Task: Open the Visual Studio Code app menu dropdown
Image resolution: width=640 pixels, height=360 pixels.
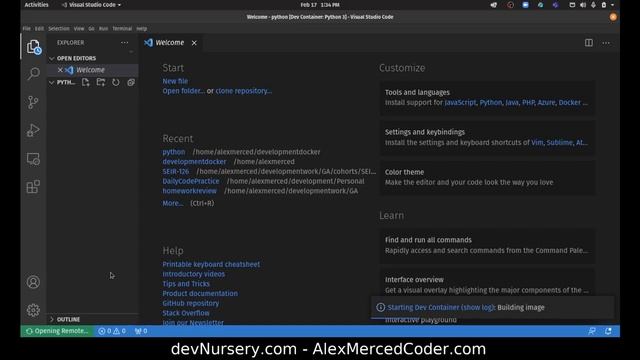Action: click(91, 5)
